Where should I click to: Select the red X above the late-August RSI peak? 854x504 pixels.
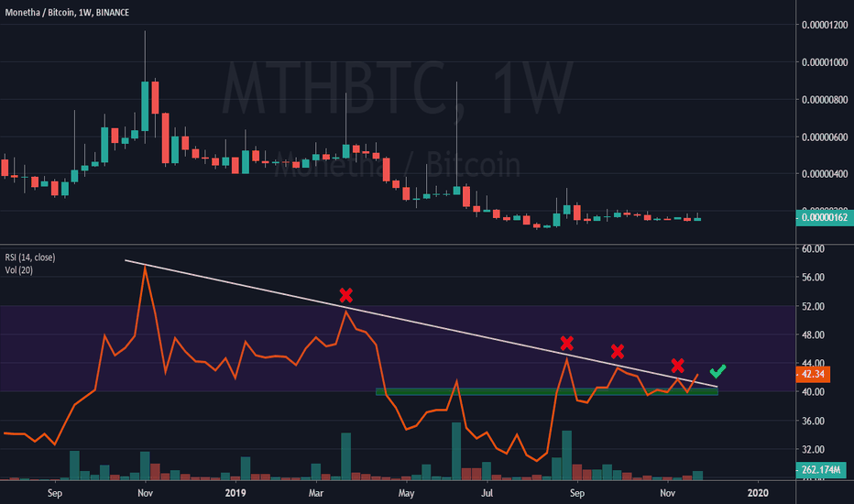pyautogui.click(x=567, y=344)
